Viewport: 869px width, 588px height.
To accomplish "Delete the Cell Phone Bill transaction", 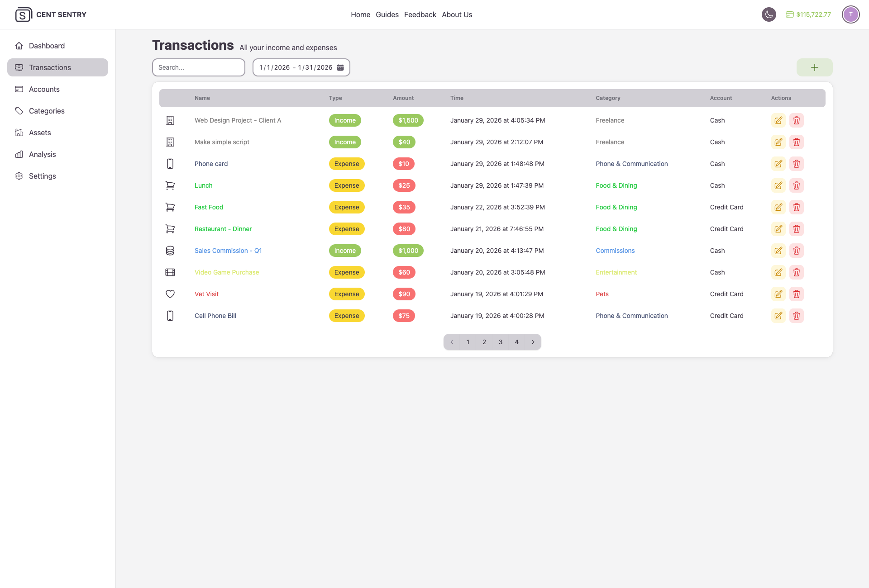I will click(x=796, y=316).
